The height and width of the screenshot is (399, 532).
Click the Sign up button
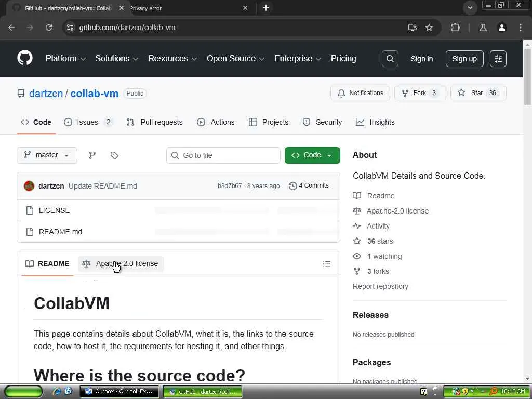[x=464, y=59]
